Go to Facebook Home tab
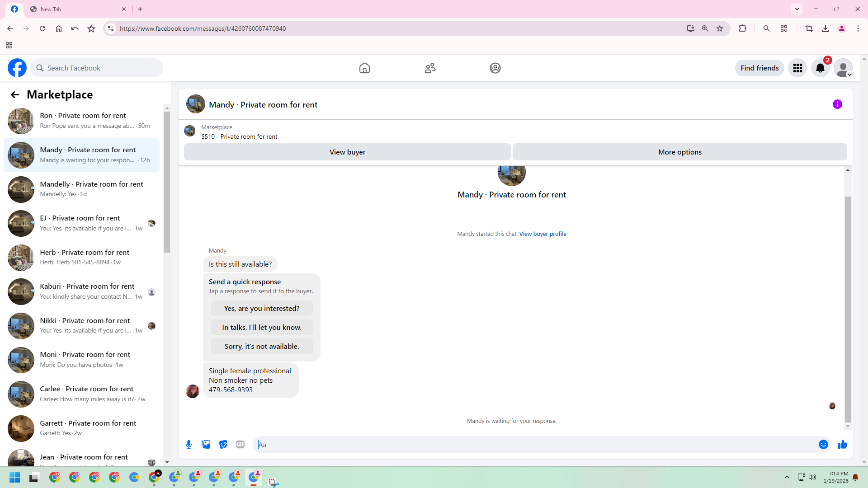868x488 pixels. tap(364, 68)
